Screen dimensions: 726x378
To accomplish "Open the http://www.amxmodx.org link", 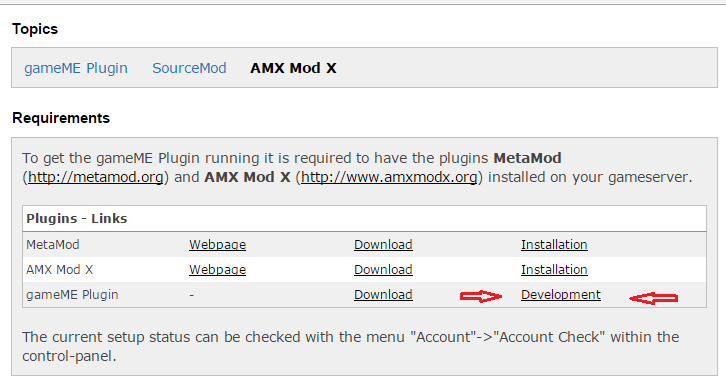I will 389,177.
